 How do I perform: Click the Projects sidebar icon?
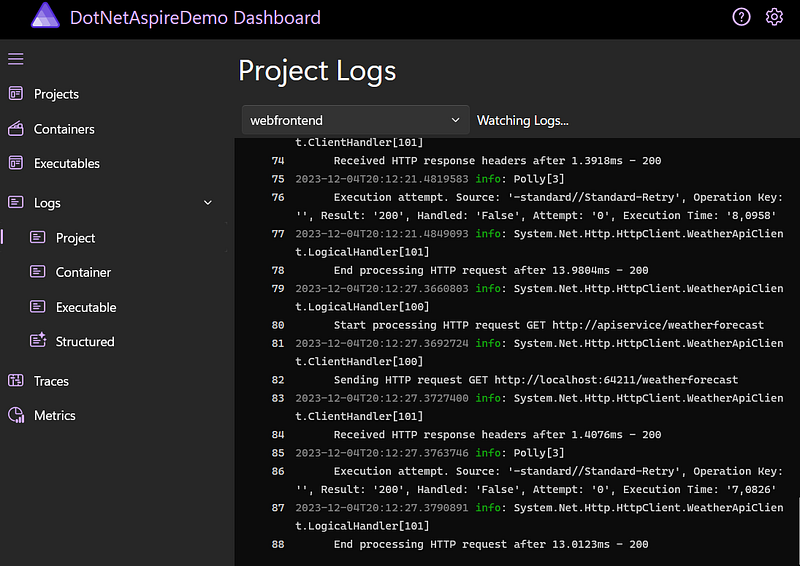point(16,94)
